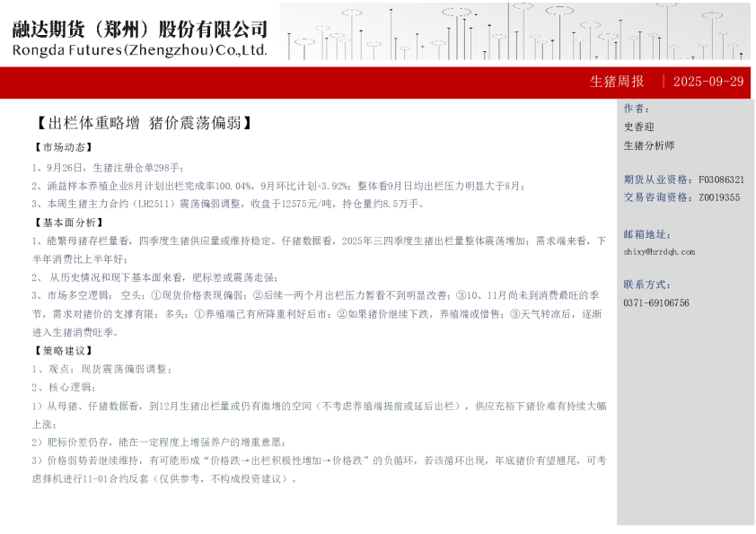The image size is (756, 534).
Task: Click the 【市场动态】 section heading
Action: tap(63, 147)
